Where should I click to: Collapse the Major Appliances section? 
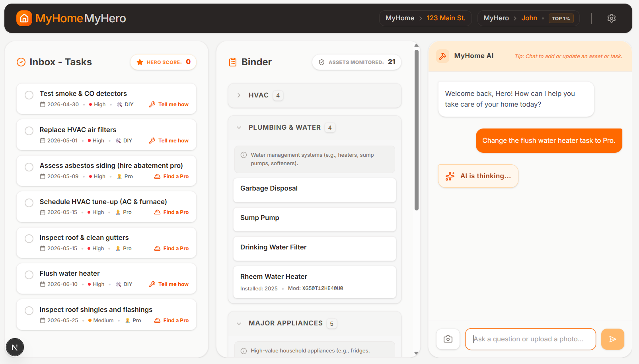(x=239, y=323)
